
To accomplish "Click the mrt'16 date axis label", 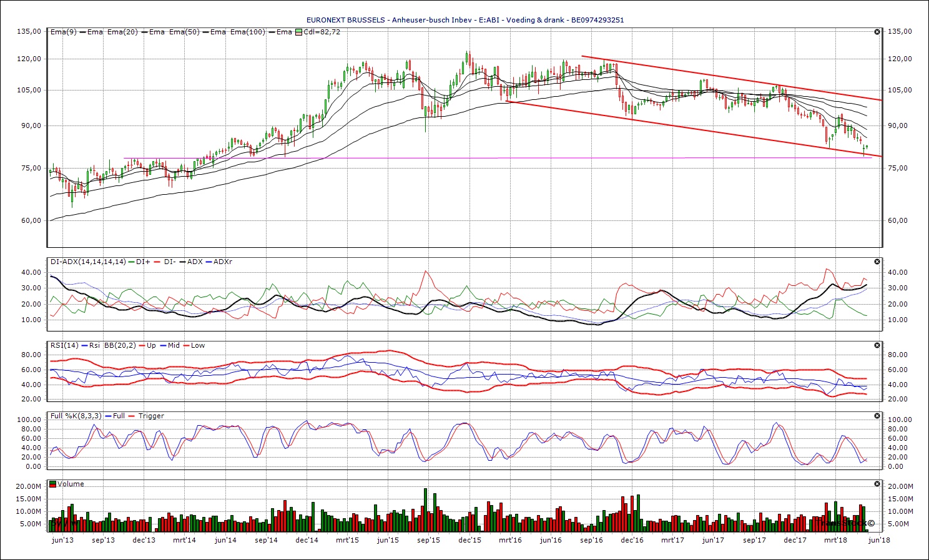I will pyautogui.click(x=510, y=540).
